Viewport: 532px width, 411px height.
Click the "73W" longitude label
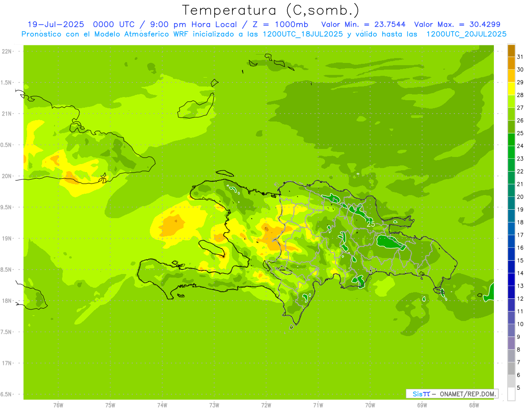pyautogui.click(x=214, y=405)
